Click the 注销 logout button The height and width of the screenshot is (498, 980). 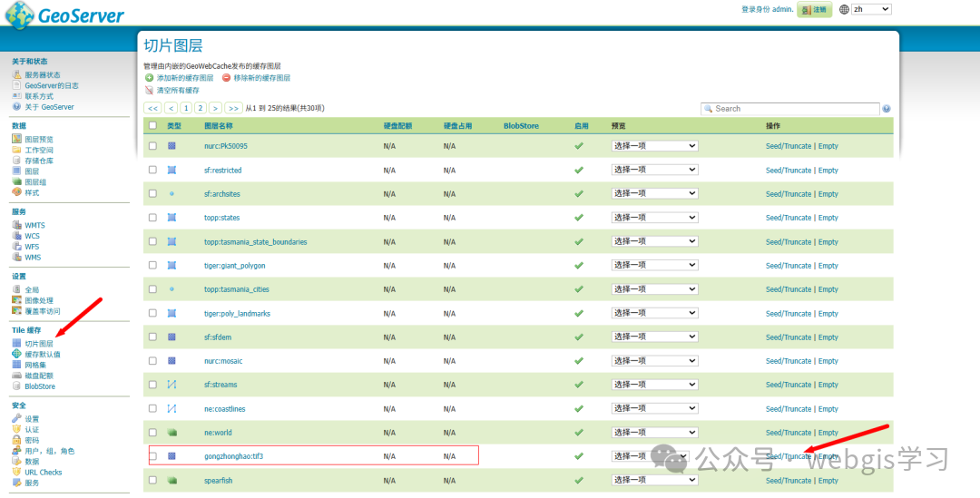[814, 9]
